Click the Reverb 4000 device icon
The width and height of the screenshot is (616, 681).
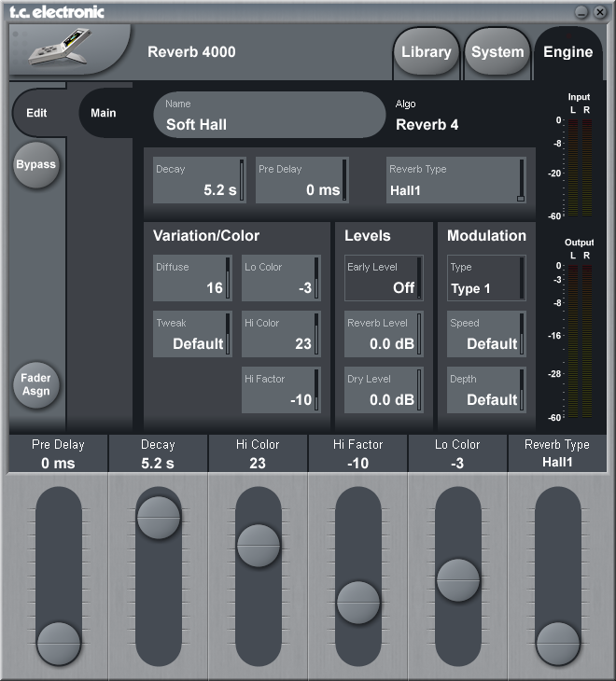(61, 47)
